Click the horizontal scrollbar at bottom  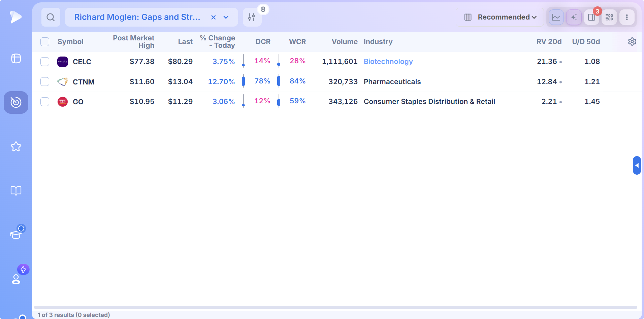pyautogui.click(x=335, y=307)
